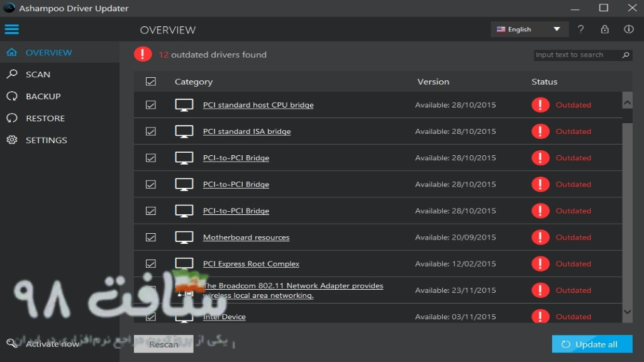This screenshot has width=644, height=362.
Task: Click the Update all button
Action: pyautogui.click(x=592, y=344)
